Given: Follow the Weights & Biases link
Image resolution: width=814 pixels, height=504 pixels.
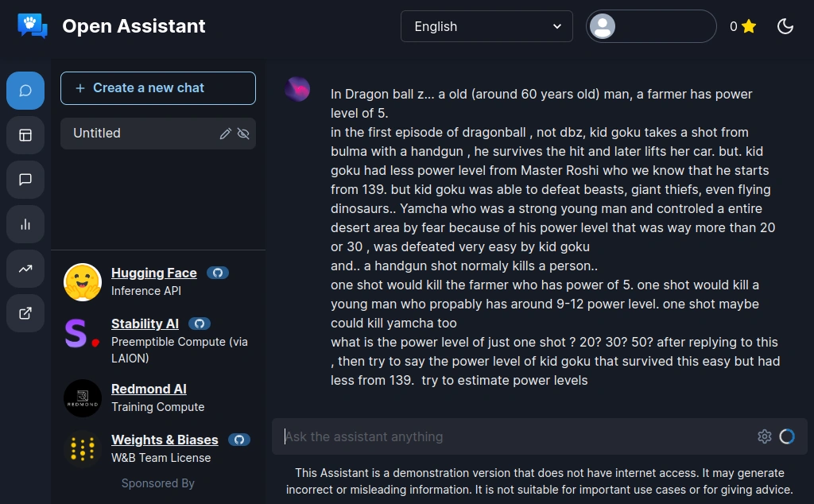Looking at the screenshot, I should (x=165, y=440).
